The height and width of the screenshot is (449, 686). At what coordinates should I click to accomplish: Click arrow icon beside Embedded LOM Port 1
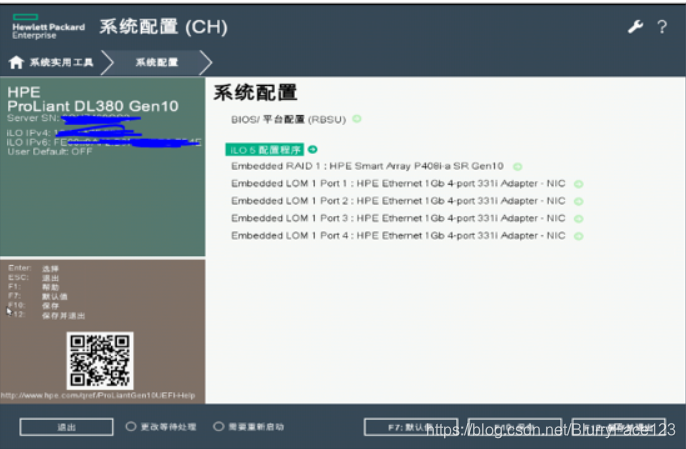point(578,184)
